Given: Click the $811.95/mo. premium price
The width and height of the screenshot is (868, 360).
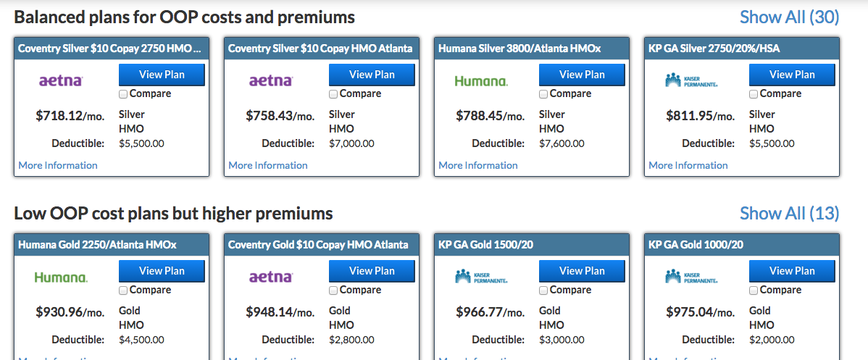Looking at the screenshot, I should tap(700, 117).
